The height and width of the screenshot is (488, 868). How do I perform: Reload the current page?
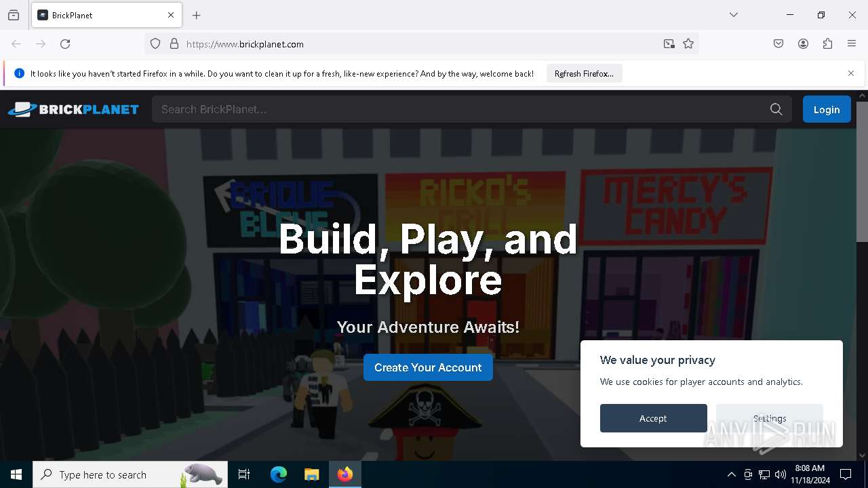65,44
